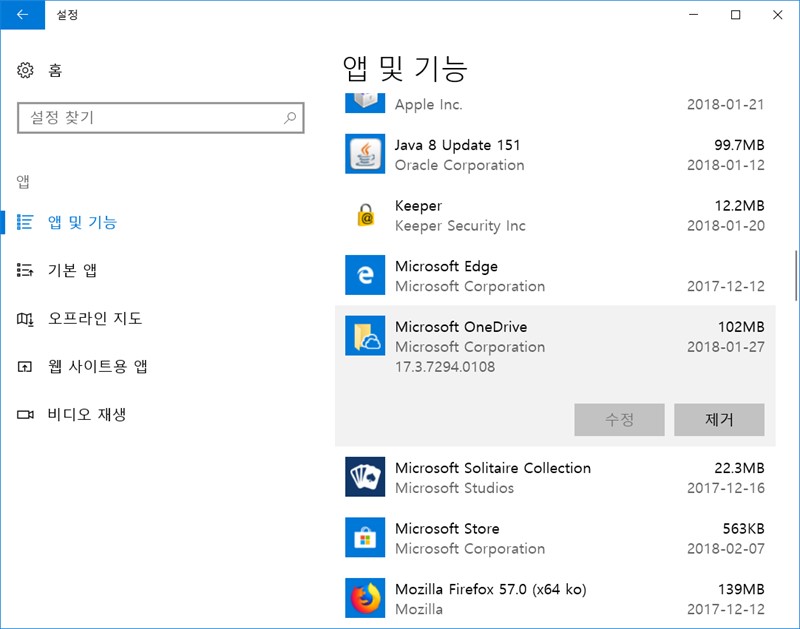Click the disabled 수정 modify button
The height and width of the screenshot is (629, 800).
click(x=619, y=420)
